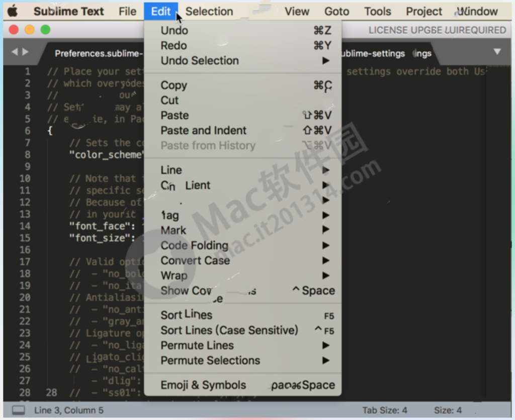Screen dimensions: 515x420
Task: Toggle the side bar icon in status bar
Action: click(19, 410)
